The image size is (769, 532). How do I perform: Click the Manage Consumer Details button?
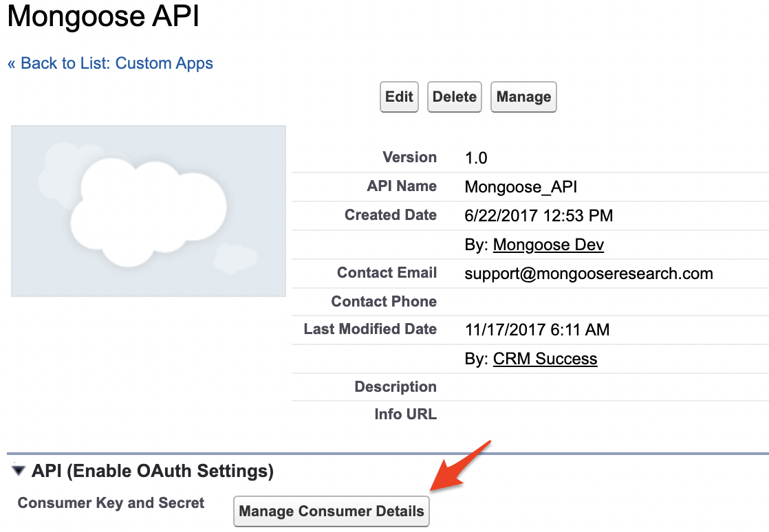[332, 511]
